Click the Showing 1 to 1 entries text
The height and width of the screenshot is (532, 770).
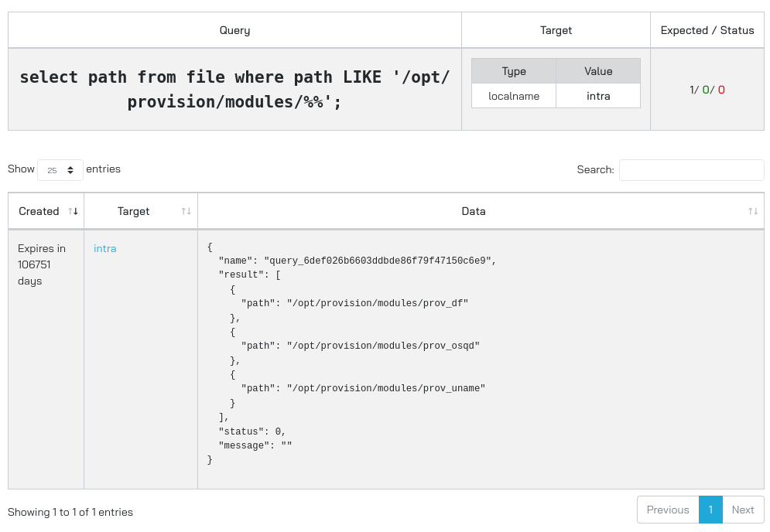(70, 513)
